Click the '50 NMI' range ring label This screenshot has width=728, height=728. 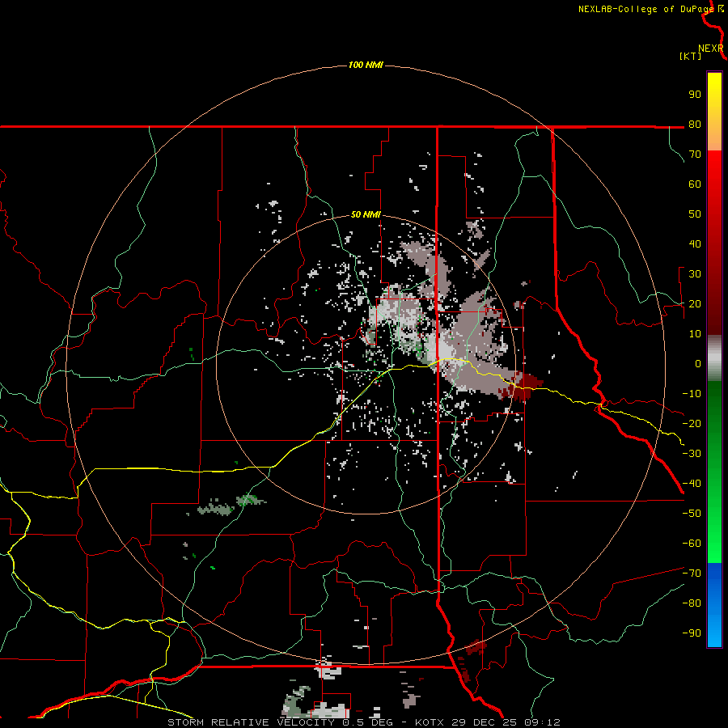(366, 214)
